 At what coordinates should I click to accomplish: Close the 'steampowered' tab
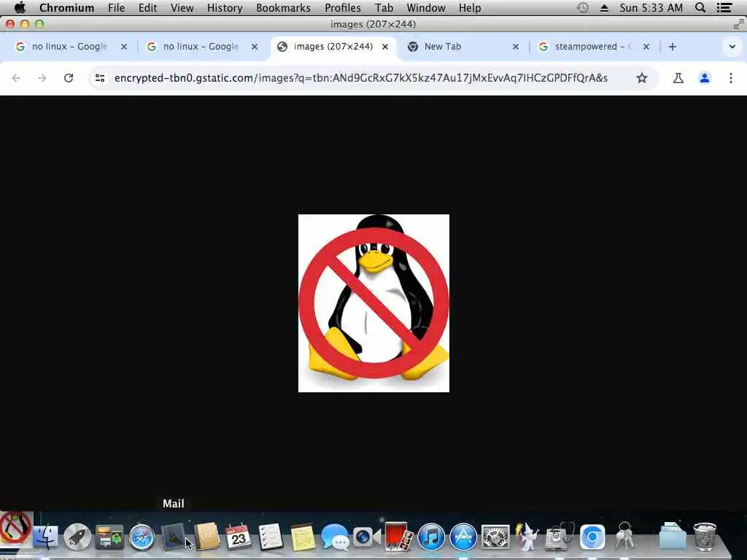pyautogui.click(x=646, y=47)
